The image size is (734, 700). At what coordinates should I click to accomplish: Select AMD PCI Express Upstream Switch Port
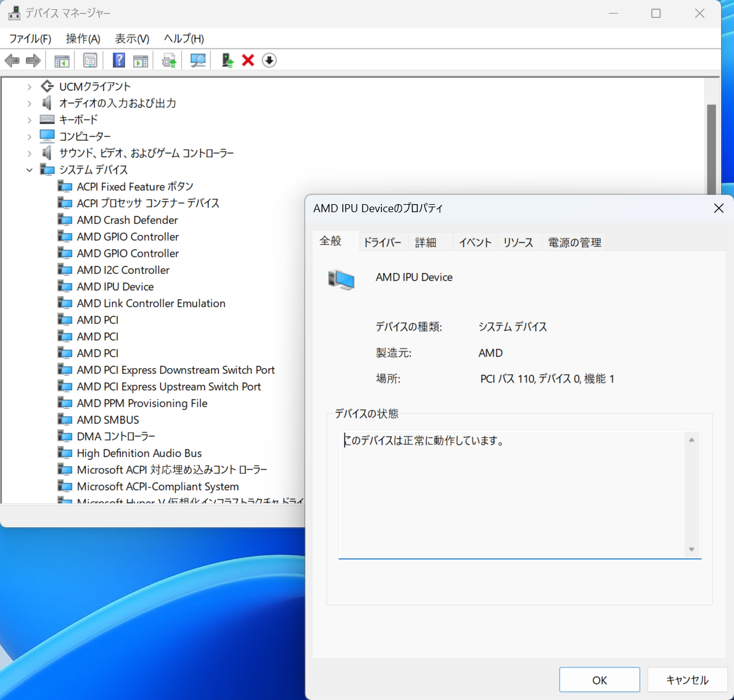(168, 387)
